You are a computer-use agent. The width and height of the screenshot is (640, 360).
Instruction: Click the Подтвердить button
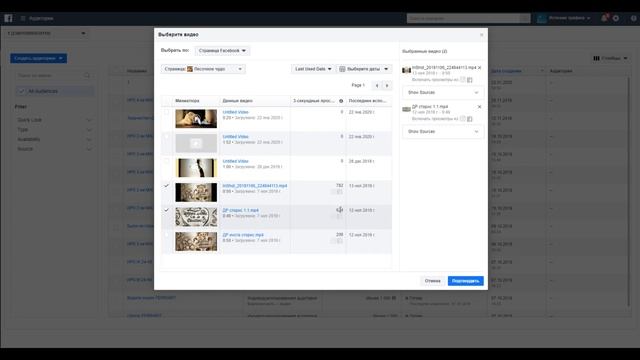coord(465,281)
